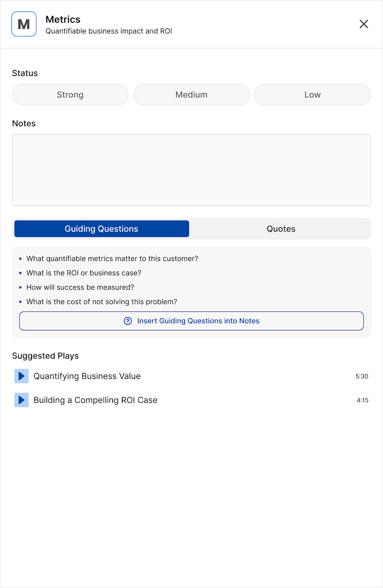Open the Quantifying Business Value play title

tap(87, 376)
